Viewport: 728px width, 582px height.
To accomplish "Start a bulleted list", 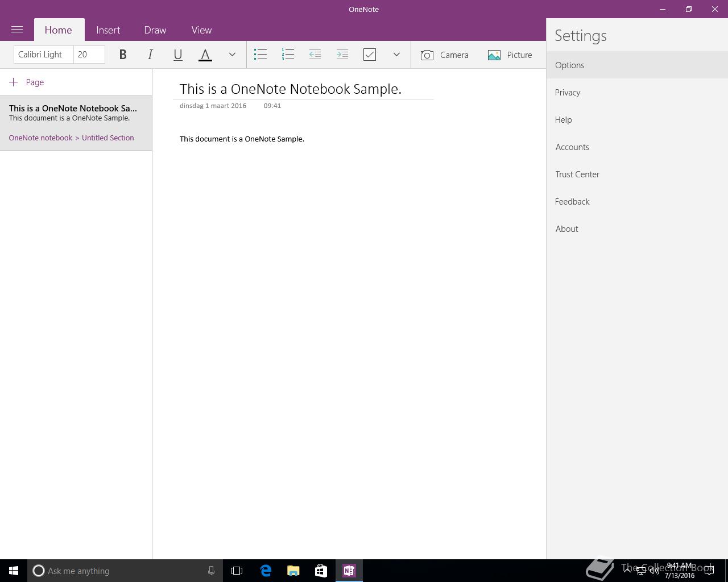I will click(x=260, y=55).
